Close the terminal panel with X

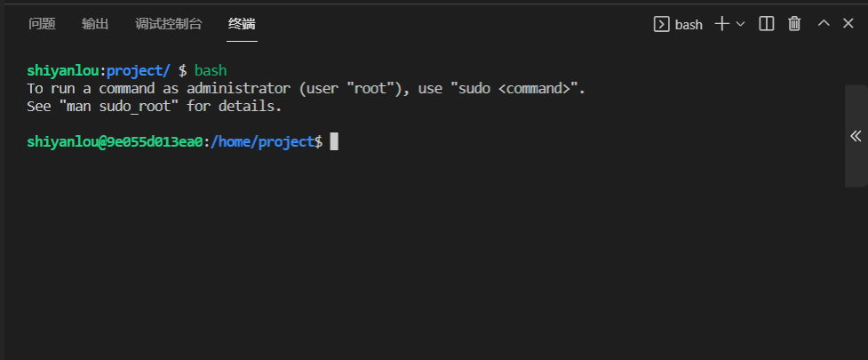(x=848, y=23)
